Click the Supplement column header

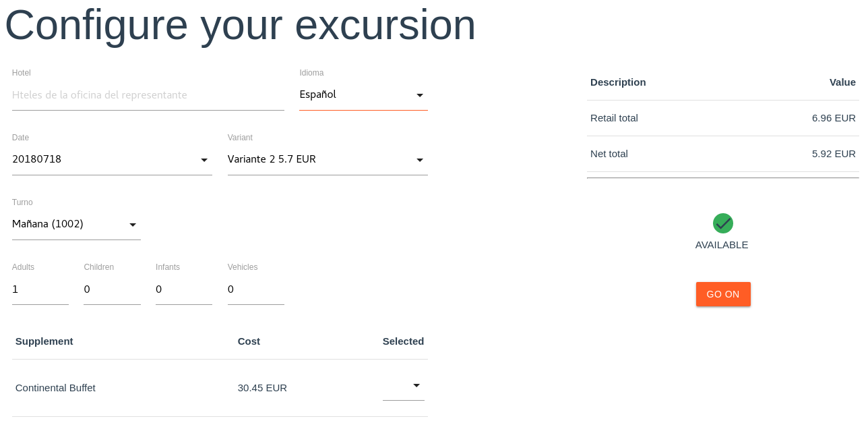pyautogui.click(x=44, y=341)
